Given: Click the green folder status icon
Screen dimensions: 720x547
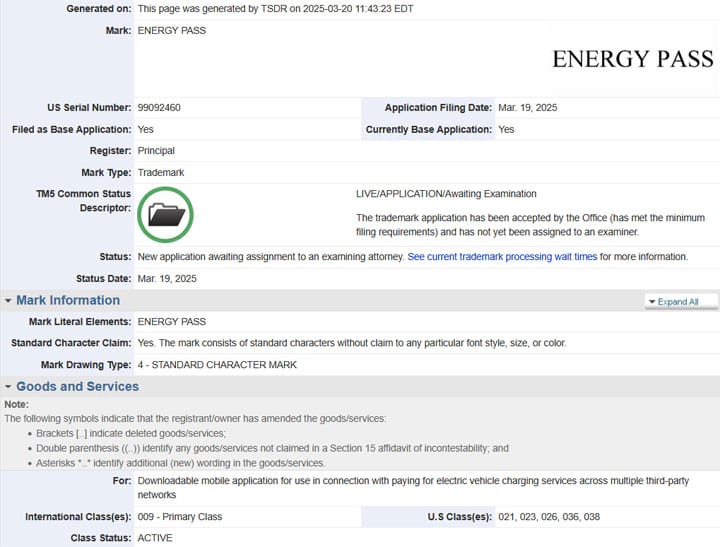Looking at the screenshot, I should [x=165, y=214].
